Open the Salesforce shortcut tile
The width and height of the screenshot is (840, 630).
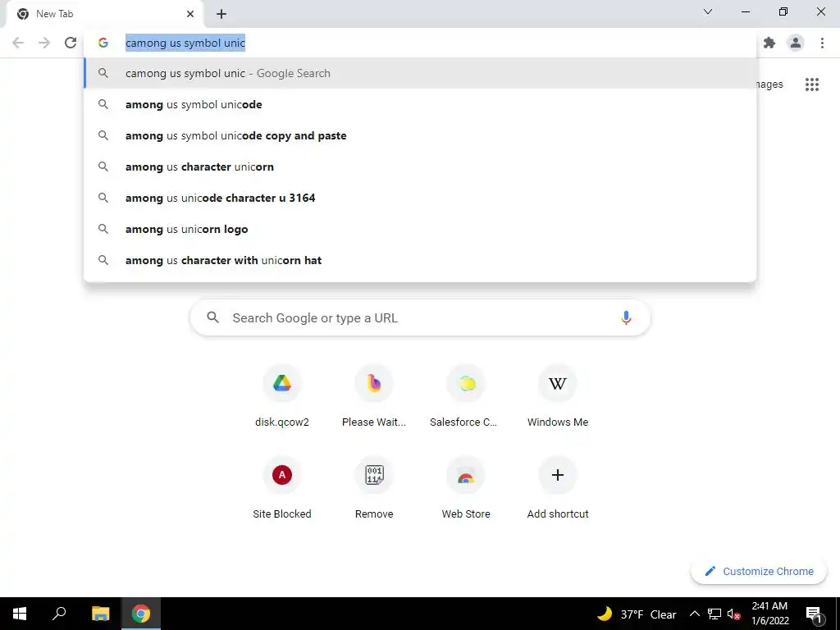[466, 396]
